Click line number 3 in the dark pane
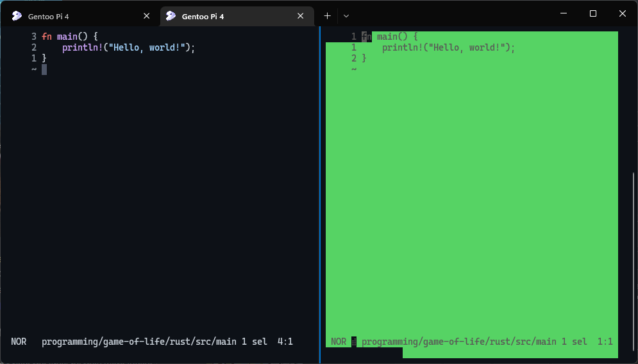Image resolution: width=638 pixels, height=364 pixels. pyautogui.click(x=34, y=37)
